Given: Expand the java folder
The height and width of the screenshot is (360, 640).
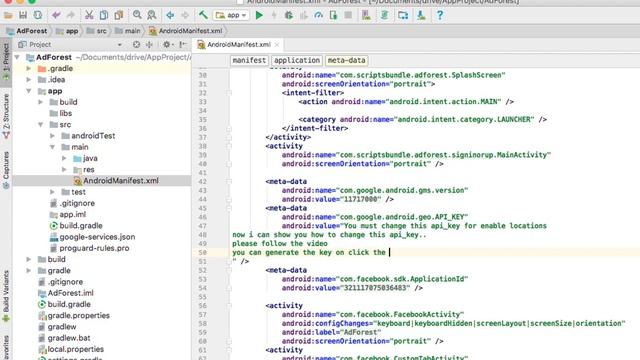Looking at the screenshot, I should tap(64, 158).
